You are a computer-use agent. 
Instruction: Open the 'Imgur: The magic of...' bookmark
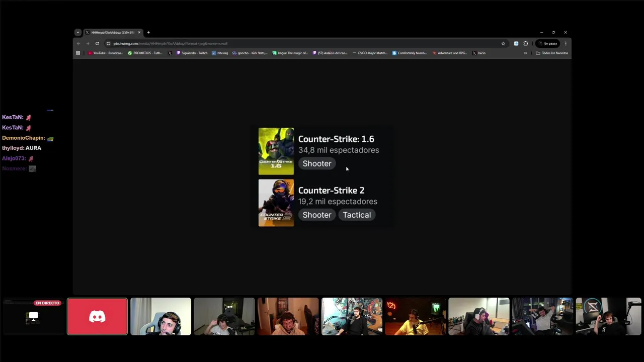[290, 53]
